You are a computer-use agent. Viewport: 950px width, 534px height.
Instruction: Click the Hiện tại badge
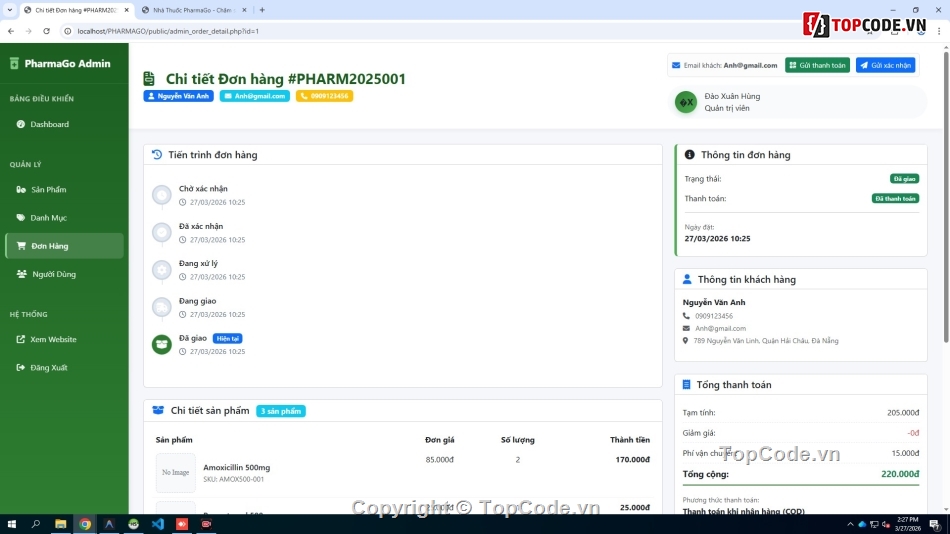pyautogui.click(x=228, y=338)
